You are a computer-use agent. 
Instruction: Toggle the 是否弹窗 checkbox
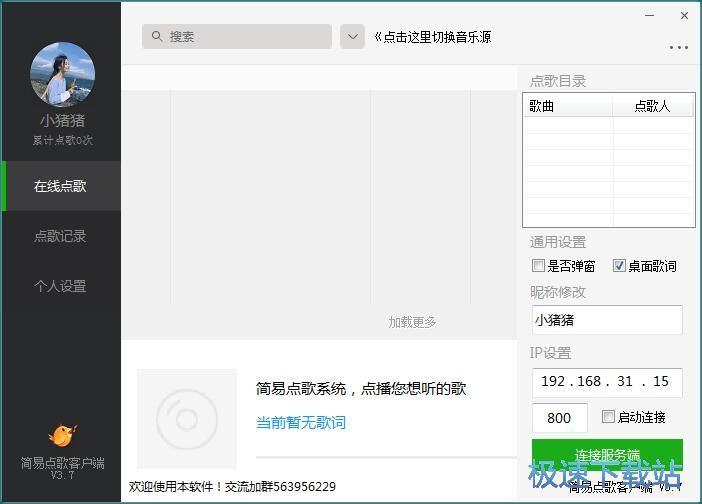point(538,265)
